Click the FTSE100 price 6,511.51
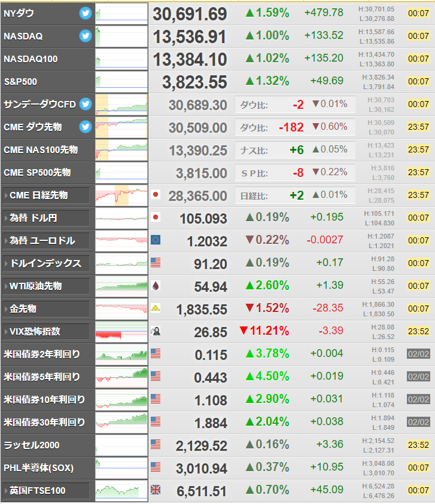 (202, 491)
